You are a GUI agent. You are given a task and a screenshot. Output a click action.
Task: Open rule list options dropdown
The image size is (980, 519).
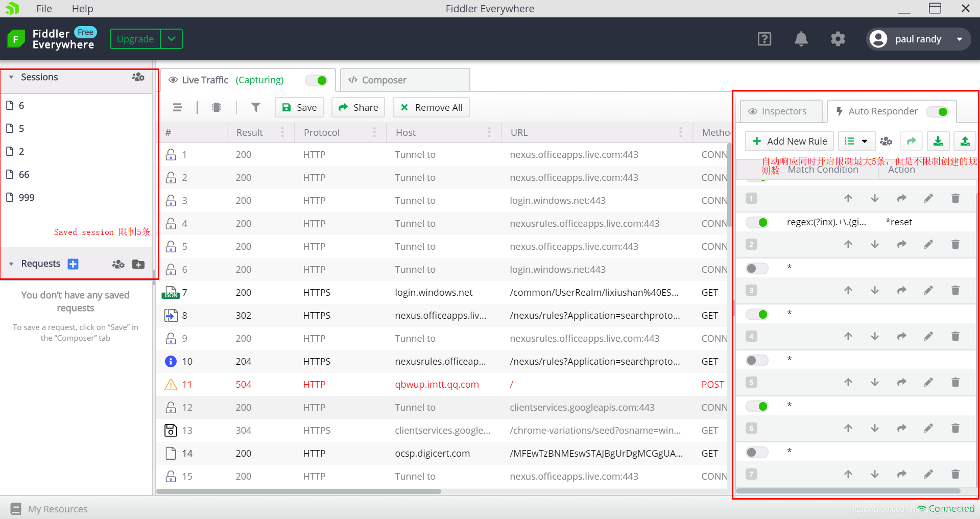857,141
